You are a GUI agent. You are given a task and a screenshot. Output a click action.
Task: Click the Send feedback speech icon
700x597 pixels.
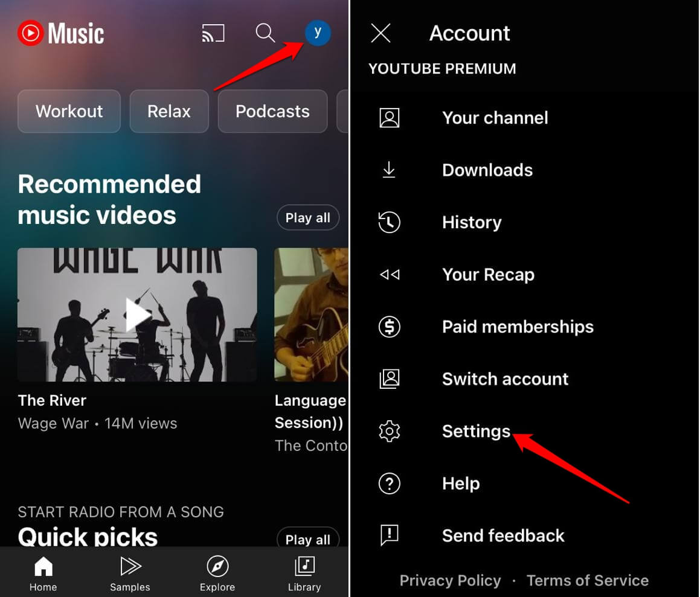coord(390,535)
